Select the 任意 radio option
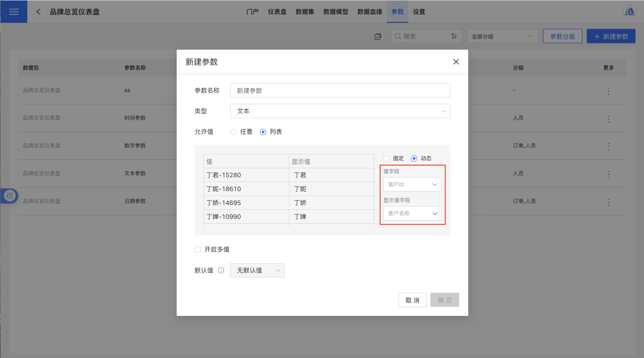This screenshot has width=644, height=358. coord(233,132)
